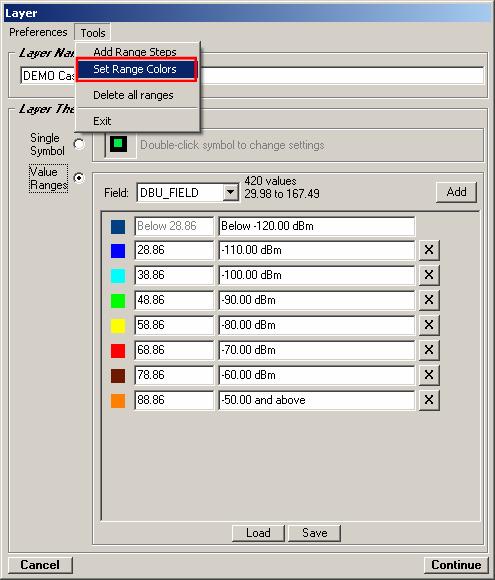Viewport: 495px width, 580px height.
Task: Delete the 38.86 range row
Action: [429, 275]
